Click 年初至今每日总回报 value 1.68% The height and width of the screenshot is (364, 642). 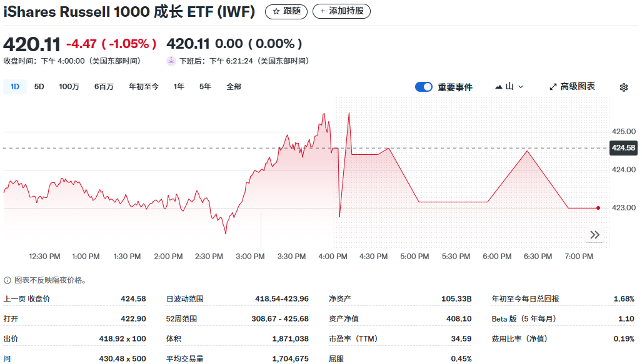(624, 299)
